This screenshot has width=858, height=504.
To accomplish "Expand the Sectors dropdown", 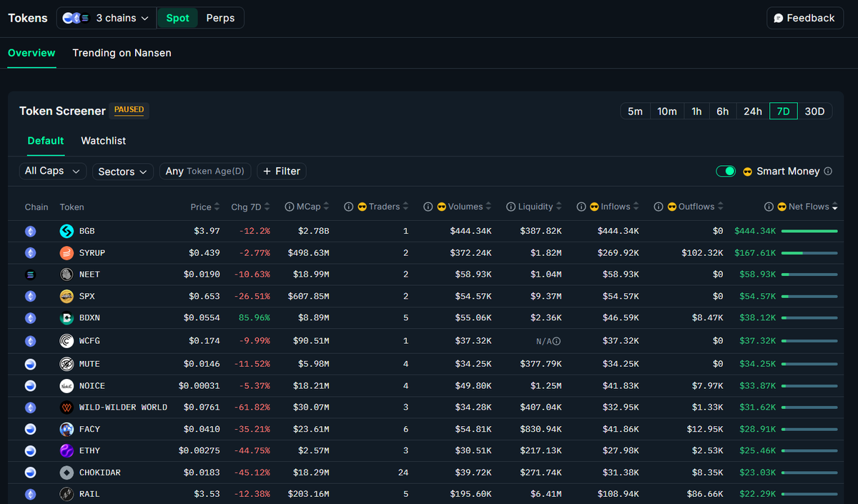I will click(x=123, y=172).
